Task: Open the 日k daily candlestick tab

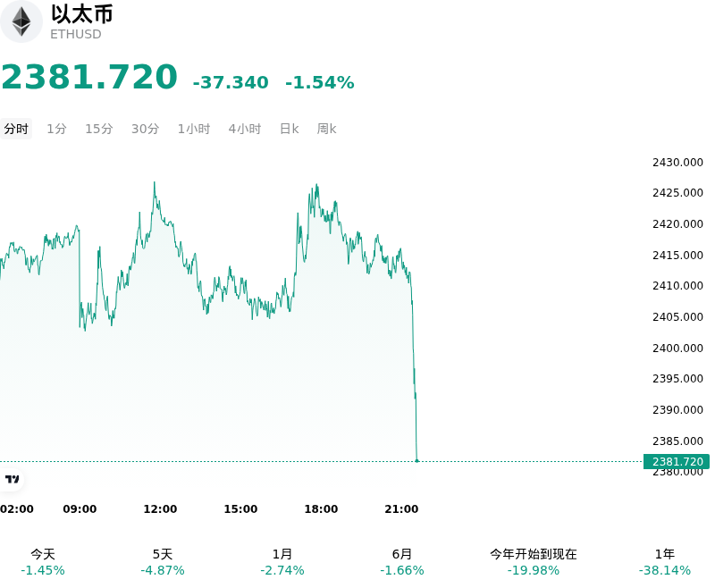Action: [289, 129]
